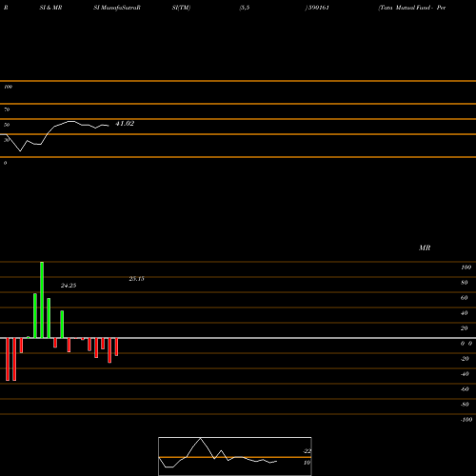Viewport: 476px width, 476px height.
Task: Click the MR value label 25.15
Action: [136, 279]
